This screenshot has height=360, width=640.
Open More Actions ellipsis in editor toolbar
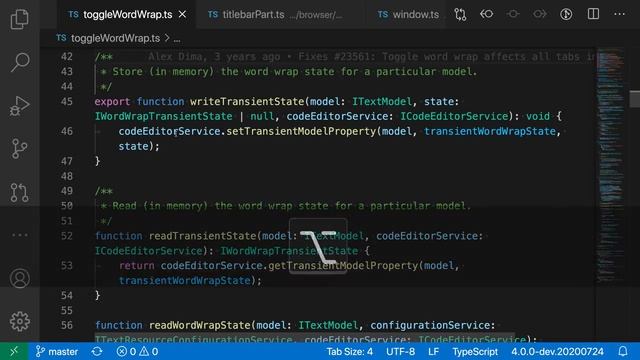[x=619, y=14]
